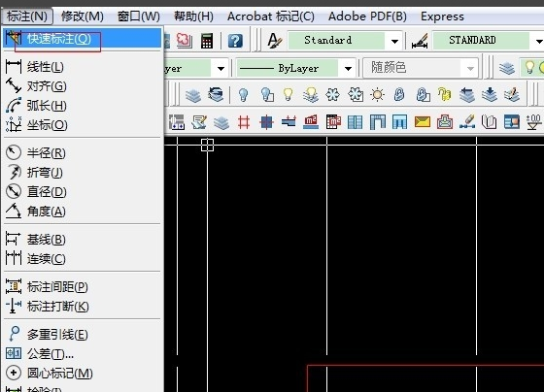Open the pink revision cloud markup icon
The height and width of the screenshot is (392, 544).
(185, 41)
